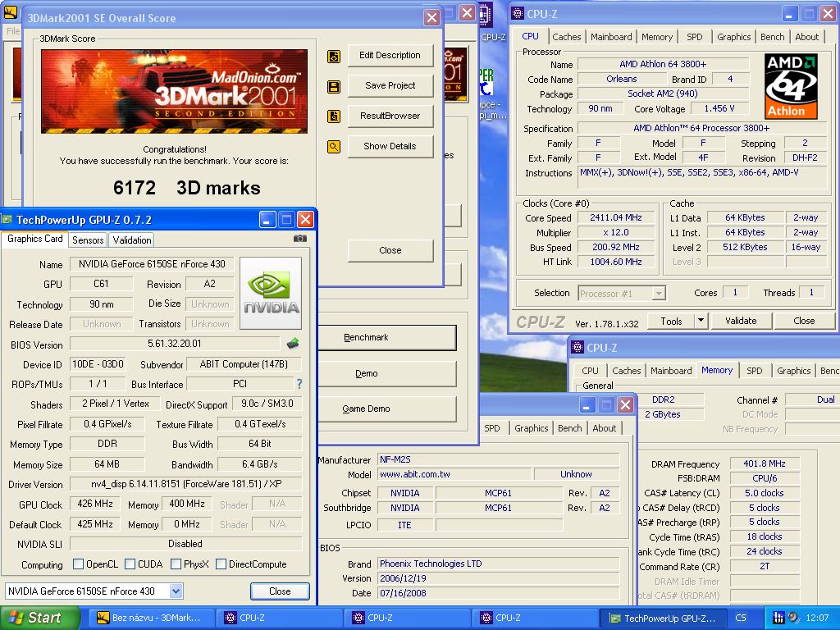This screenshot has width=840, height=630.
Task: Click the BIOS Version field in GPU-Z
Action: click(175, 344)
